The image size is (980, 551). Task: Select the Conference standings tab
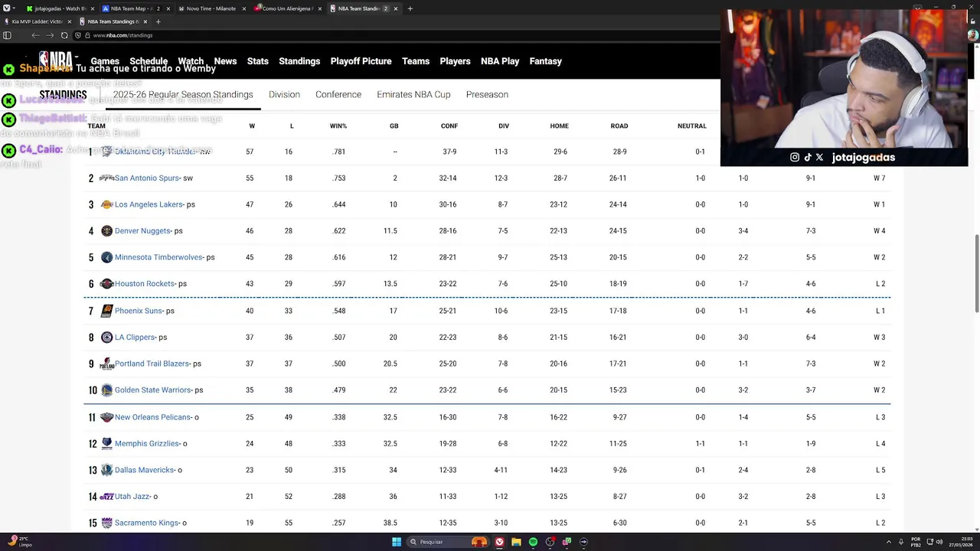338,94
